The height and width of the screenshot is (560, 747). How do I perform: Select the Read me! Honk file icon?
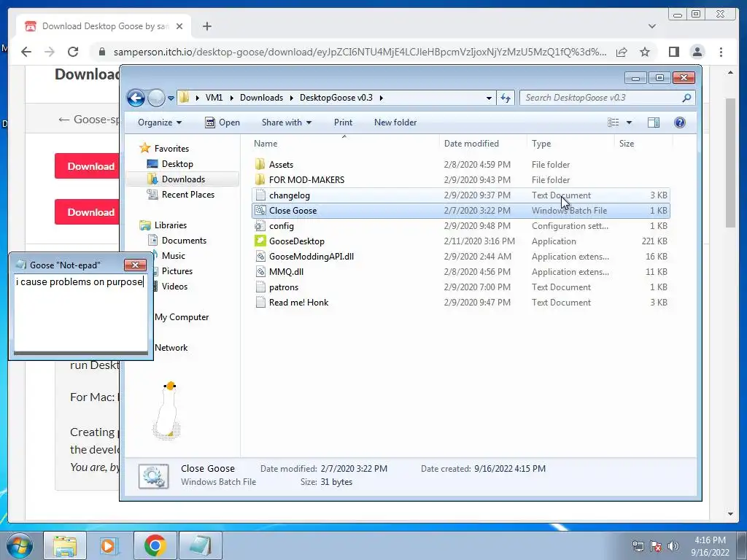click(260, 303)
